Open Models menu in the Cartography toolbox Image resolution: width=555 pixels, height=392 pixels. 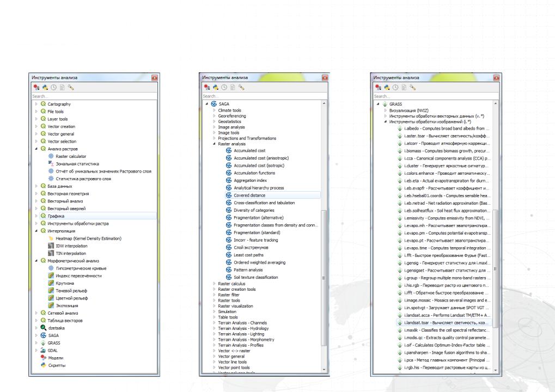(x=36, y=88)
